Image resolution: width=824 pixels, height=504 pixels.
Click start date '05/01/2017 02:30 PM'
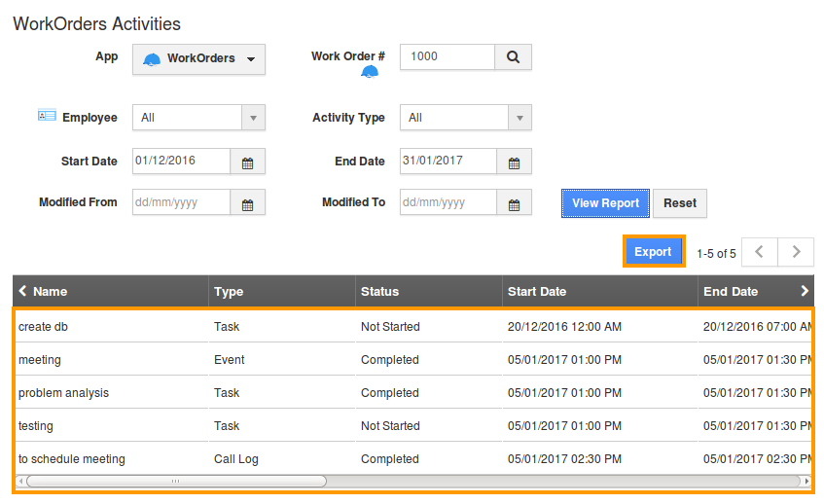coord(564,459)
